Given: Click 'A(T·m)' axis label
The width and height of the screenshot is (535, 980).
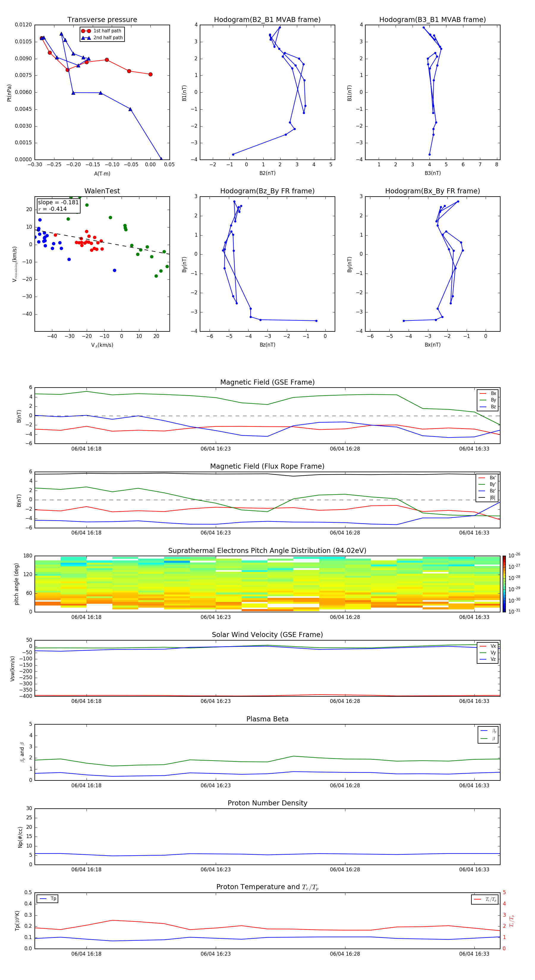Looking at the screenshot, I should (x=102, y=174).
